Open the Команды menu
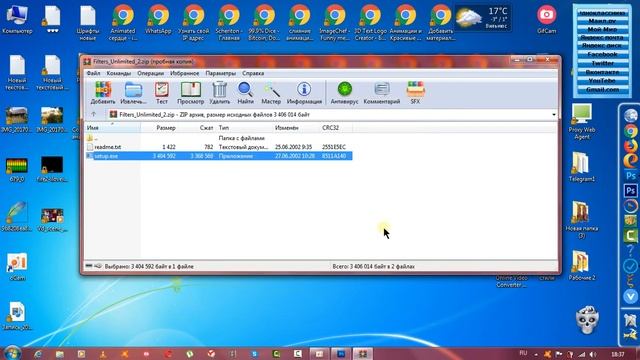Viewport: 640px width, 360px height. 119,73
